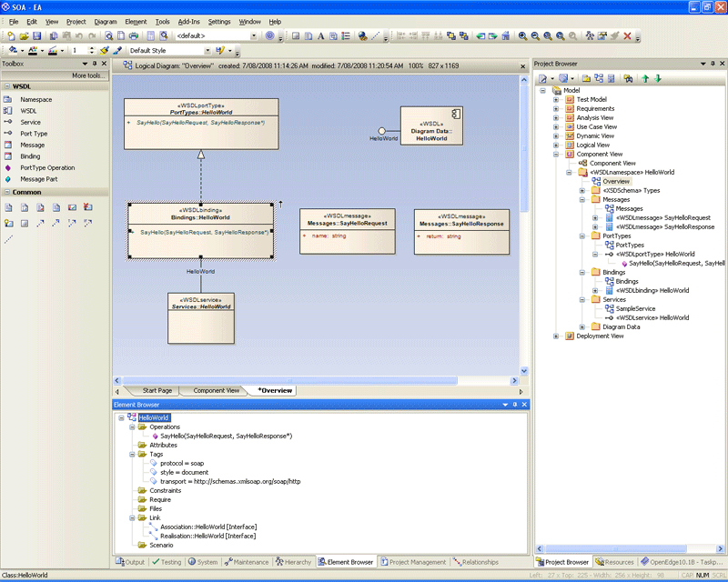The height and width of the screenshot is (582, 728).
Task: Click the fill color swatch button
Action: (13, 51)
